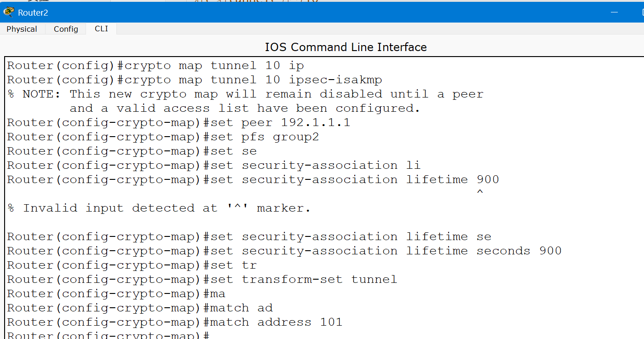Click the 'set peer 192.1.1.1' command line
This screenshot has height=339, width=644.
coord(178,123)
